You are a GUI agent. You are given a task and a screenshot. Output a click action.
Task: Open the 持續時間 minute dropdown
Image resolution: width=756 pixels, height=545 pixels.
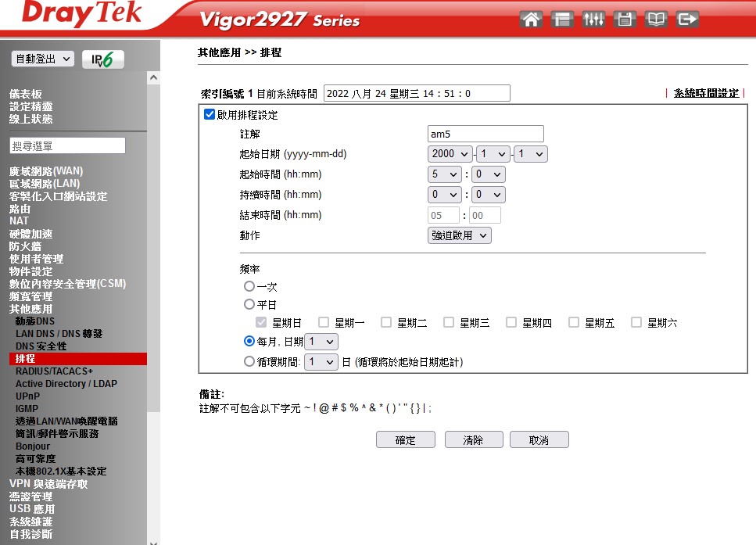click(489, 195)
